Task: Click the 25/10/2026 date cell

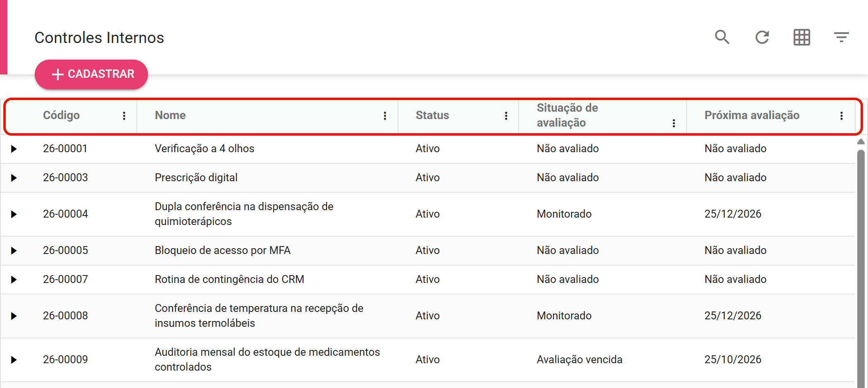Action: click(x=733, y=359)
